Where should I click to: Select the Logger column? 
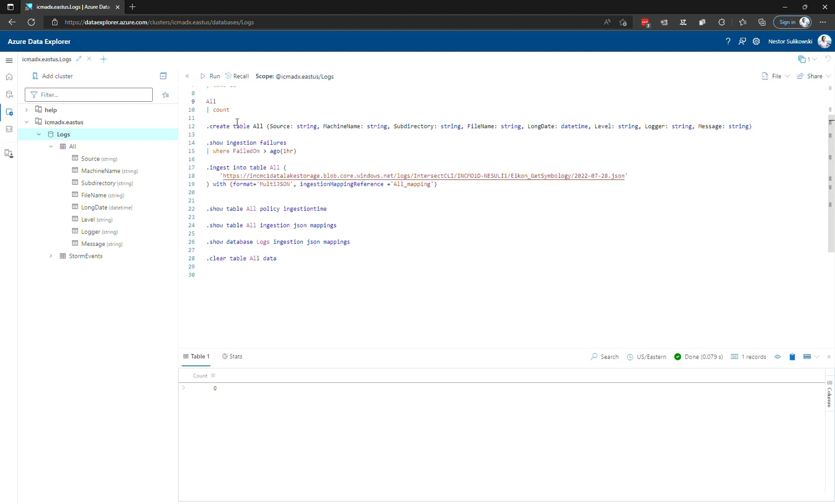tap(95, 231)
